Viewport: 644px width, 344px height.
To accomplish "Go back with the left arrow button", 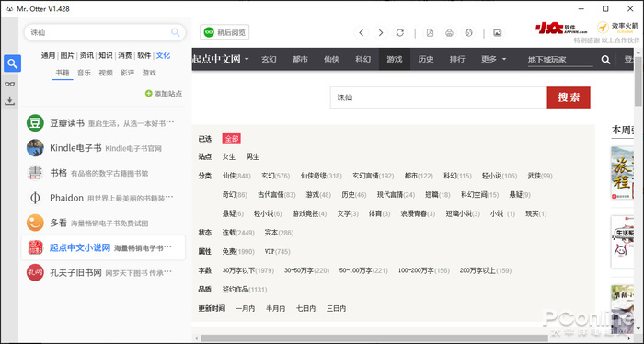I will pyautogui.click(x=361, y=33).
